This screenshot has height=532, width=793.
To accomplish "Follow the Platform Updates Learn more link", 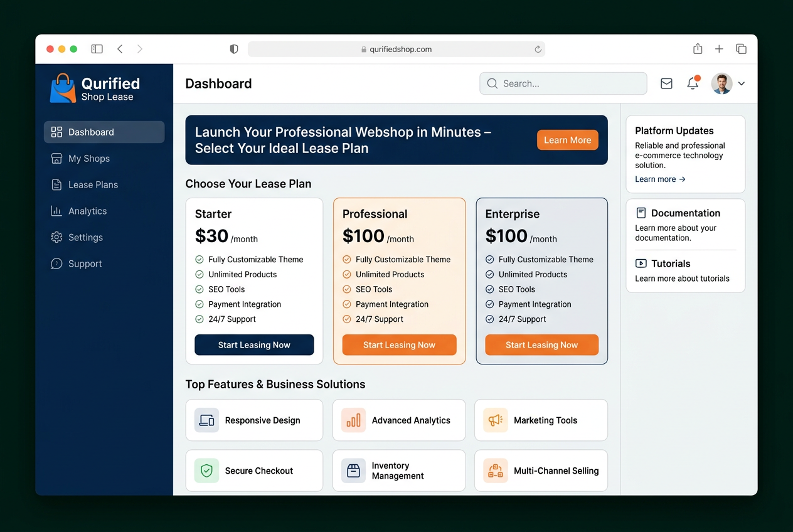I will click(660, 179).
